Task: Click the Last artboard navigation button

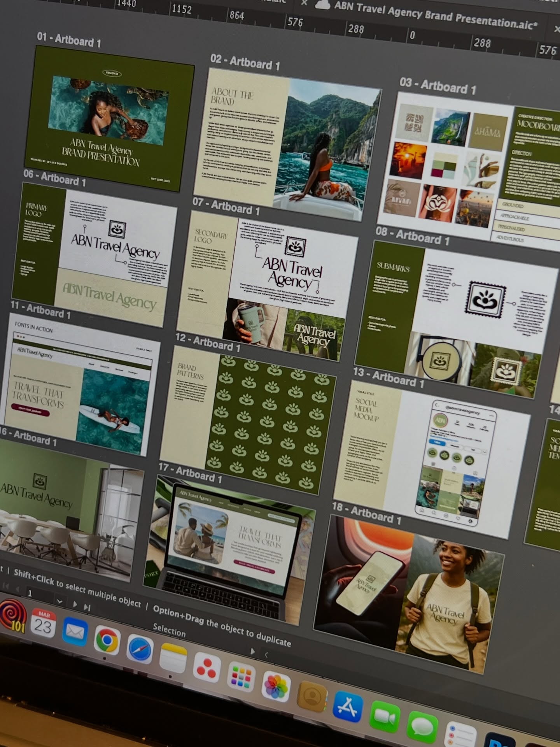Action: [87, 607]
